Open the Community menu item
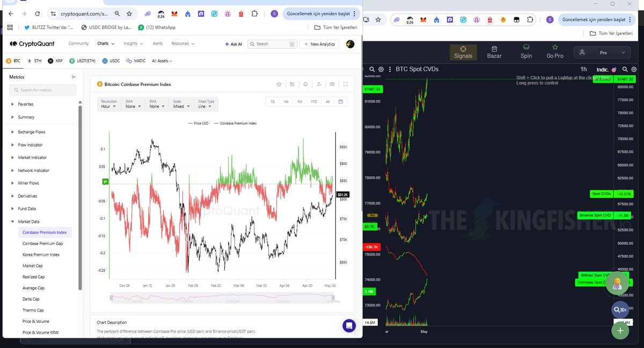 point(78,44)
